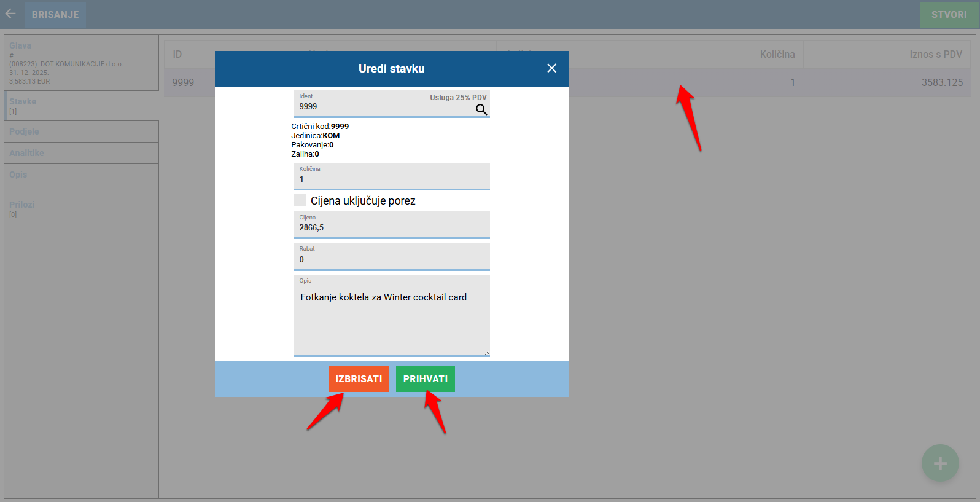Click the BRISANJE button
Image resolution: width=980 pixels, height=502 pixels.
pos(55,14)
